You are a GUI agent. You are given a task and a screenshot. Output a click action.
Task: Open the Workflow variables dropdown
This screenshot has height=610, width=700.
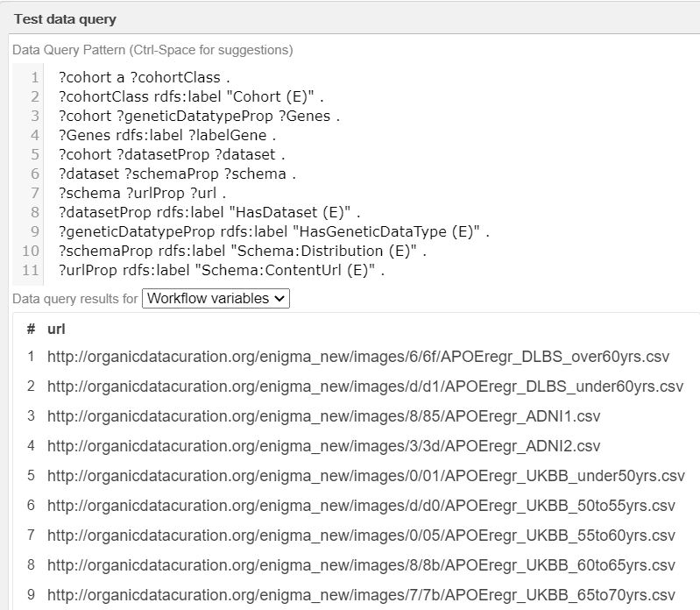(216, 299)
